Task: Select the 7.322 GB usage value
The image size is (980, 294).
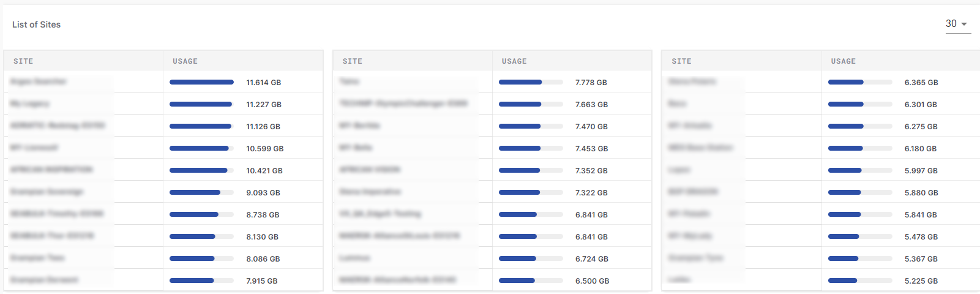Action: click(591, 193)
